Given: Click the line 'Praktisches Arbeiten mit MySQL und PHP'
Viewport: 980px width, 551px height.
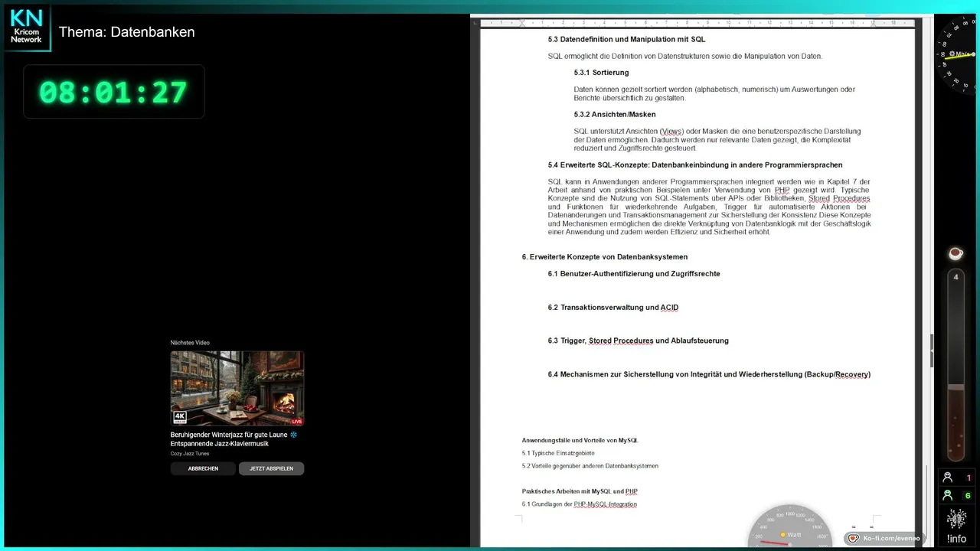Looking at the screenshot, I should 580,491.
